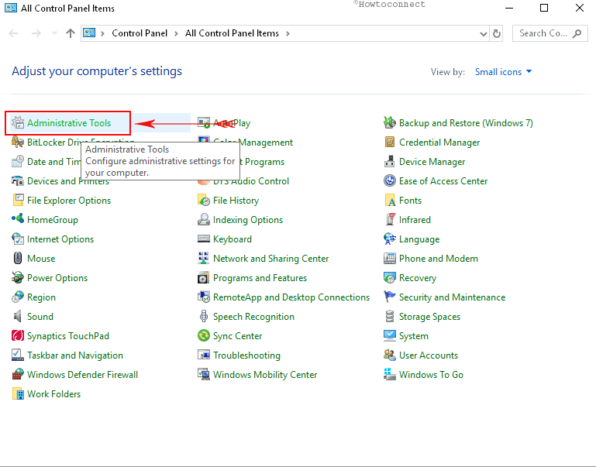Click All Control Panel Items breadcrumb
The image size is (596, 467).
coord(232,33)
